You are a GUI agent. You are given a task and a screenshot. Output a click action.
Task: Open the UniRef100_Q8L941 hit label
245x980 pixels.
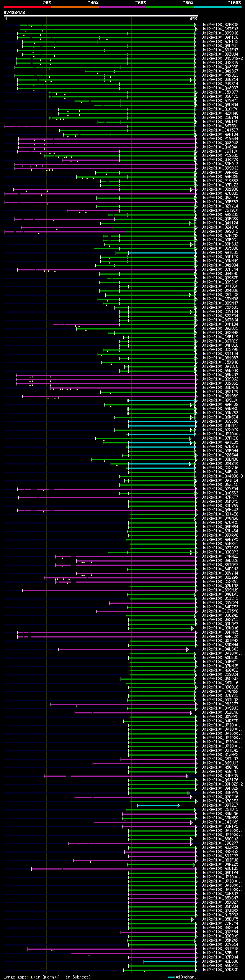[220, 46]
